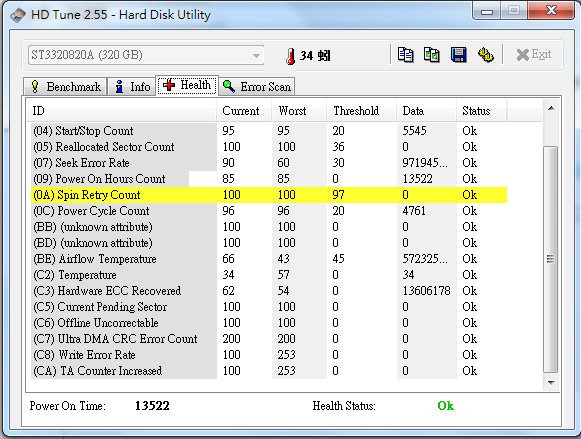Click the Seek Error Rate data 971945...
The image size is (581, 439).
click(x=425, y=163)
